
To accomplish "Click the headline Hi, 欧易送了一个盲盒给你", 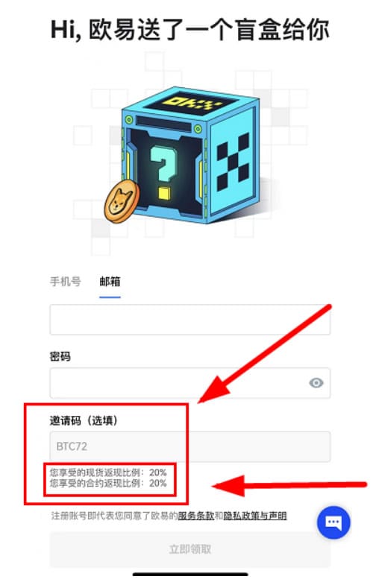I will tap(190, 29).
